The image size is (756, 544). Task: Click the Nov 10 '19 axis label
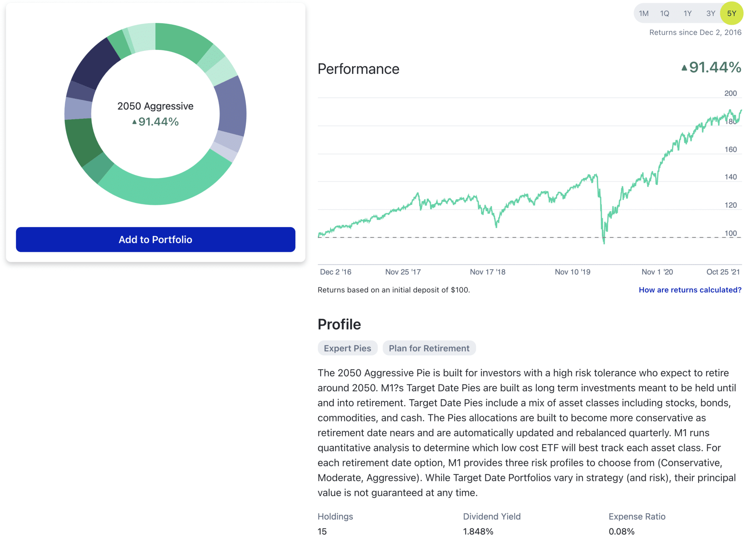[573, 272]
